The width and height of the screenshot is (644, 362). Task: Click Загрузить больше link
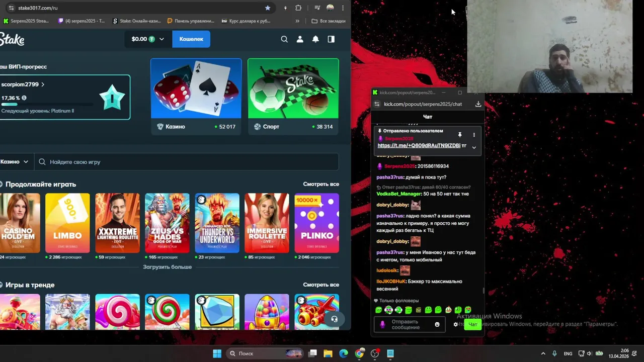click(x=167, y=267)
